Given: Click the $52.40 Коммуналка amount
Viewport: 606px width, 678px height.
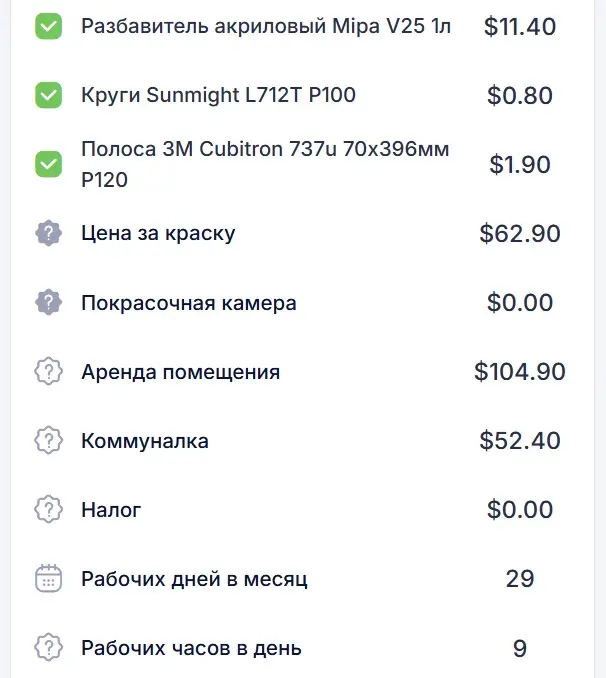Looking at the screenshot, I should click(x=519, y=440).
